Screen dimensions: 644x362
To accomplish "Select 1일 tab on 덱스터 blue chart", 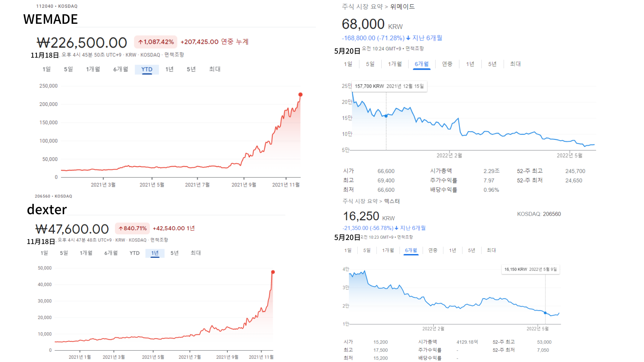I will click(x=348, y=250).
